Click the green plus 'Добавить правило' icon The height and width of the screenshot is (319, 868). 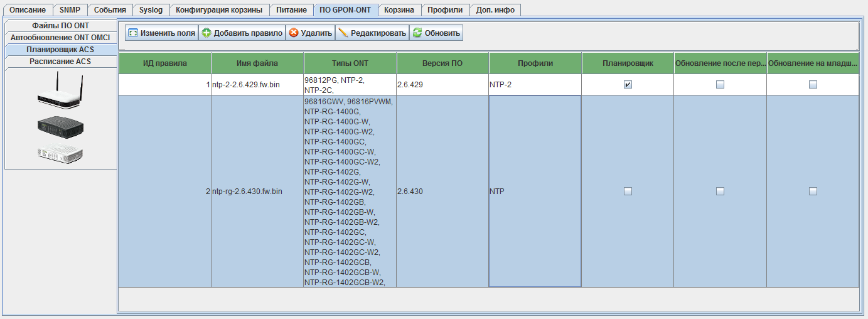[206, 33]
